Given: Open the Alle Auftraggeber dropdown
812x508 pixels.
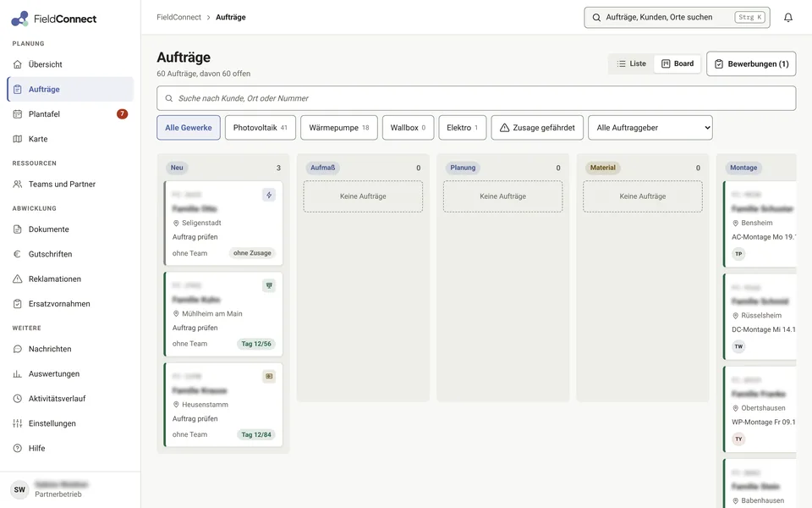Looking at the screenshot, I should (650, 128).
